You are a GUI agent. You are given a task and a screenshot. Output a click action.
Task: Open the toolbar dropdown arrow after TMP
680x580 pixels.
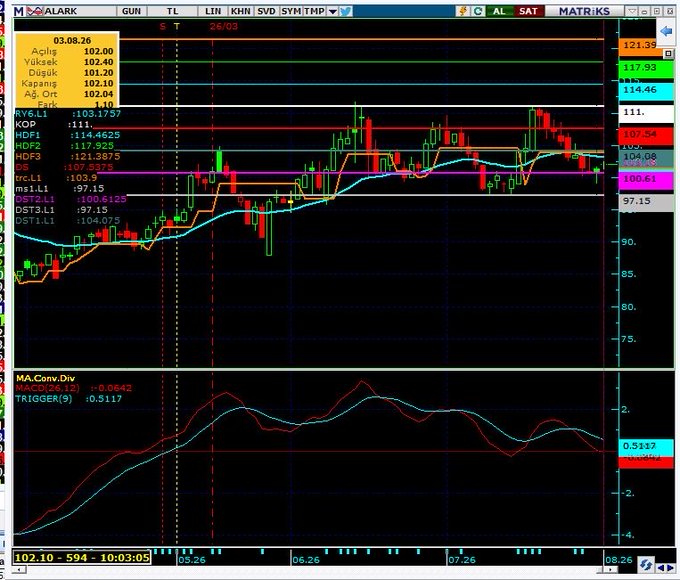click(x=333, y=12)
